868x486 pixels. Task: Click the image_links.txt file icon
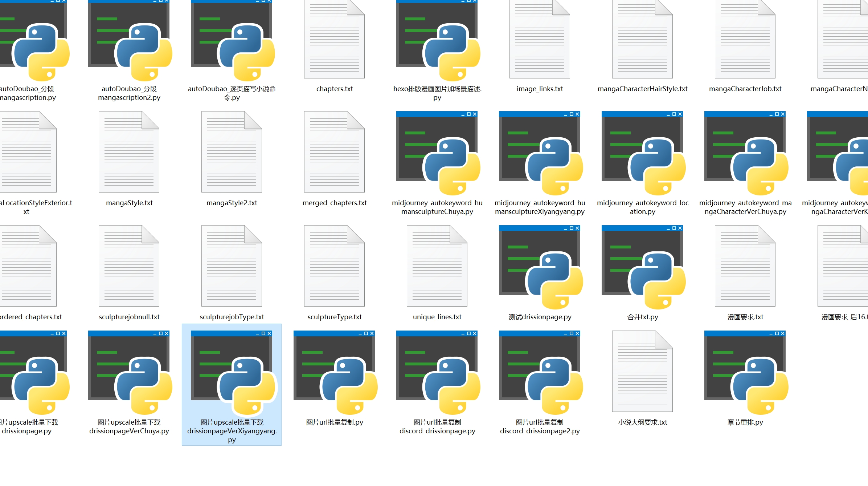pyautogui.click(x=540, y=39)
